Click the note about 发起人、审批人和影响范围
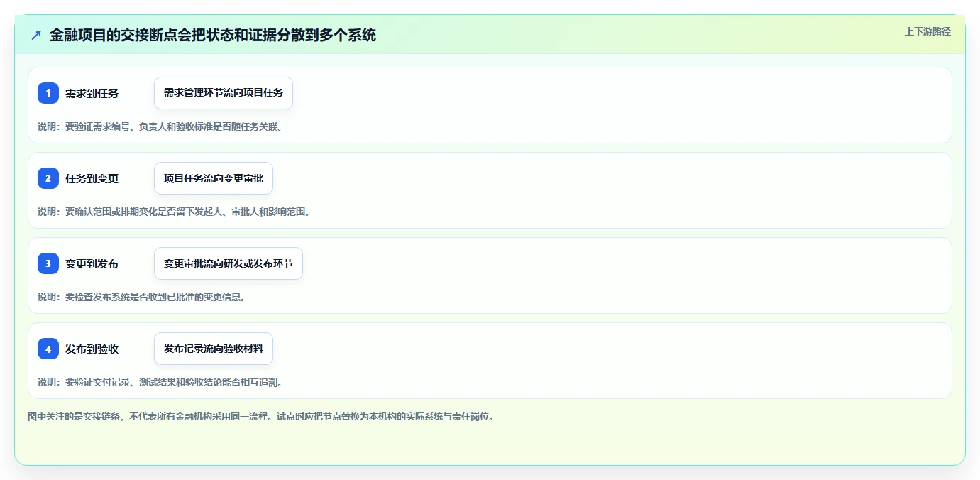Viewport: 980px width, 480px height. (174, 212)
